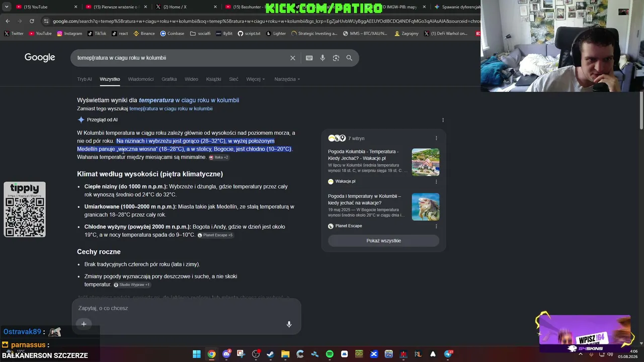
Task: Open Steam from the taskbar
Action: tap(271, 354)
